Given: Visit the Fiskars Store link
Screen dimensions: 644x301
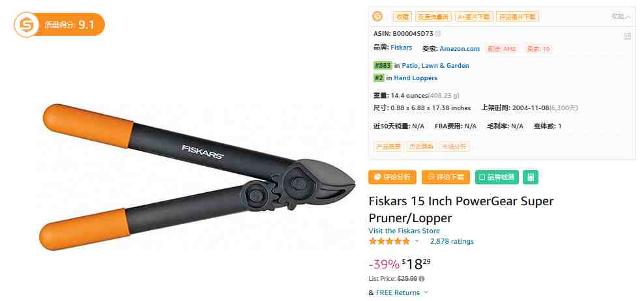Looking at the screenshot, I should (x=404, y=231).
